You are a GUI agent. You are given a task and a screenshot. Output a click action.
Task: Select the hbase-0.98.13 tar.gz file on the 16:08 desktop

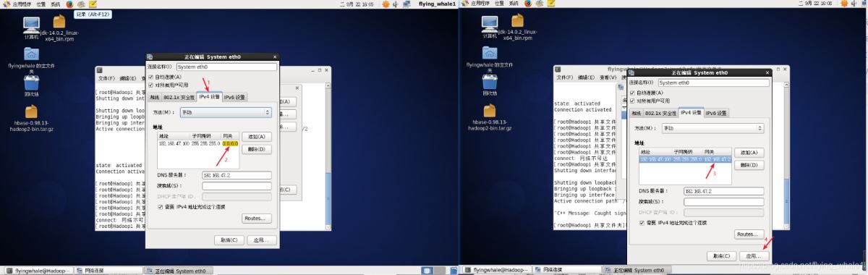[x=490, y=117]
